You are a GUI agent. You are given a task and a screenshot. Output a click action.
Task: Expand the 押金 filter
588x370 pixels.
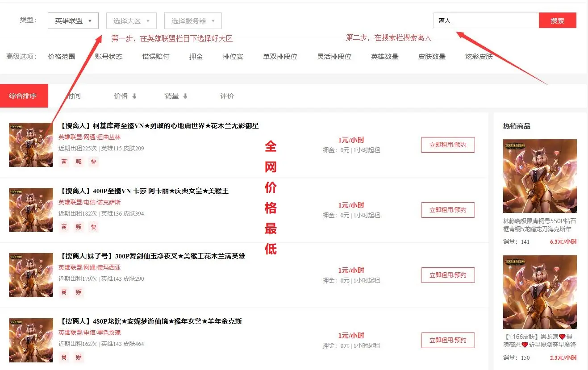(x=196, y=57)
